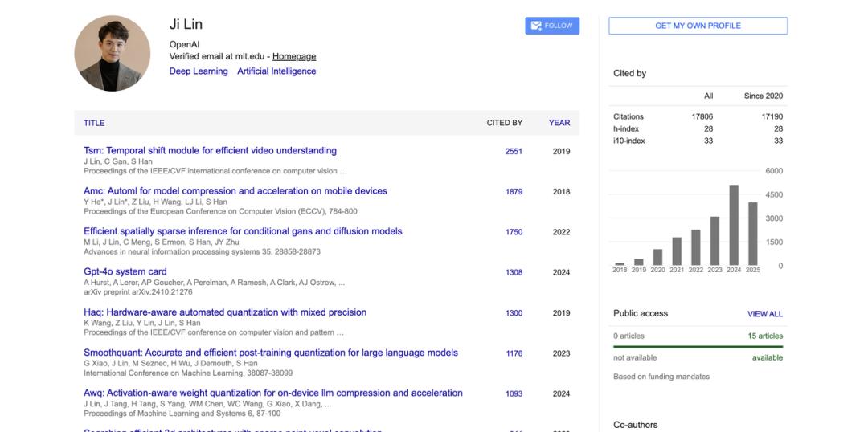Screen dimensions: 868x432
Task: Open the Homepage link
Action: click(x=294, y=56)
